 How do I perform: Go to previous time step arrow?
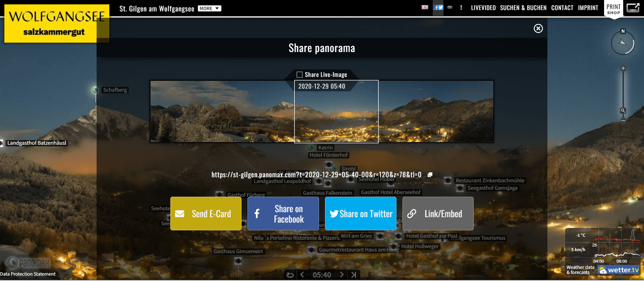click(x=302, y=275)
